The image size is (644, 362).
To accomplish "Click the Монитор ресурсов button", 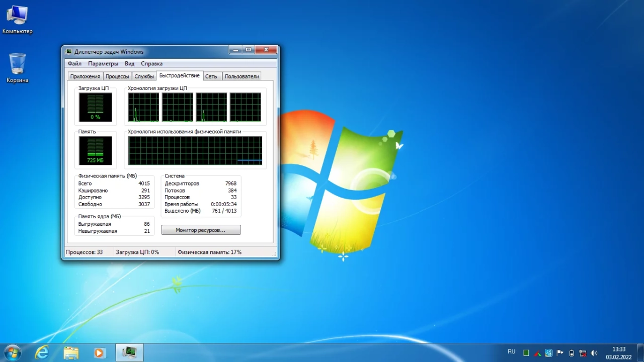I will pyautogui.click(x=201, y=230).
